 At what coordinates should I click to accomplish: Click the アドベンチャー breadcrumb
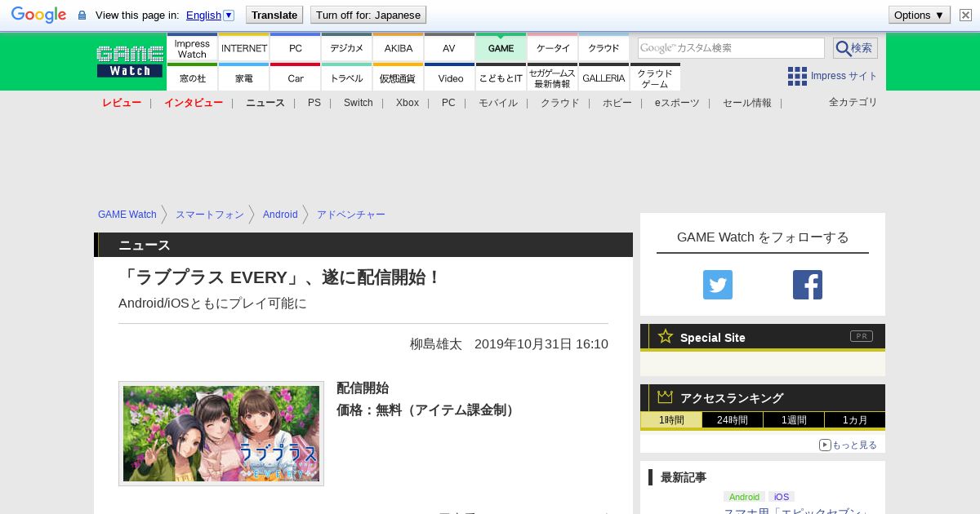[351, 215]
